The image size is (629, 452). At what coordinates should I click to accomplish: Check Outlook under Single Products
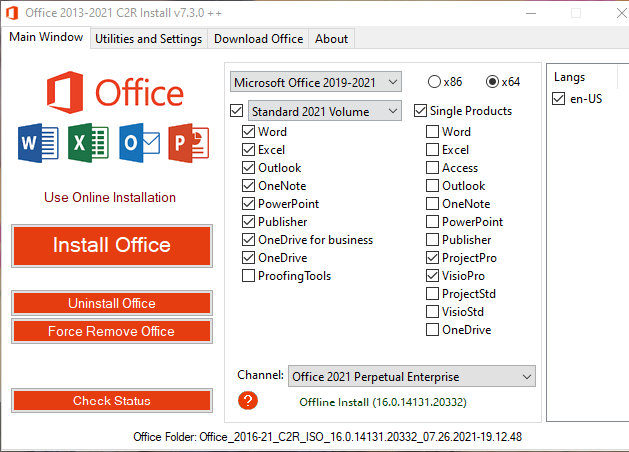pos(432,186)
